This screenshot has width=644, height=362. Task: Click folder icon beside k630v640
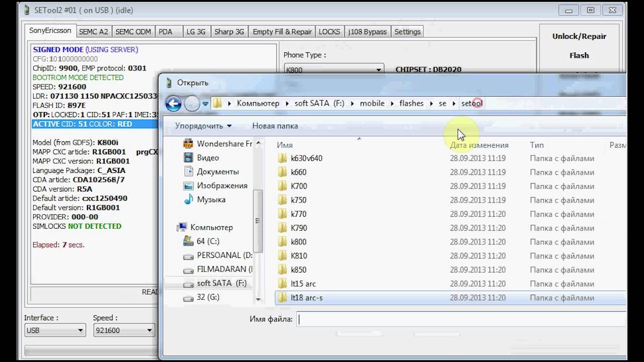(x=282, y=158)
